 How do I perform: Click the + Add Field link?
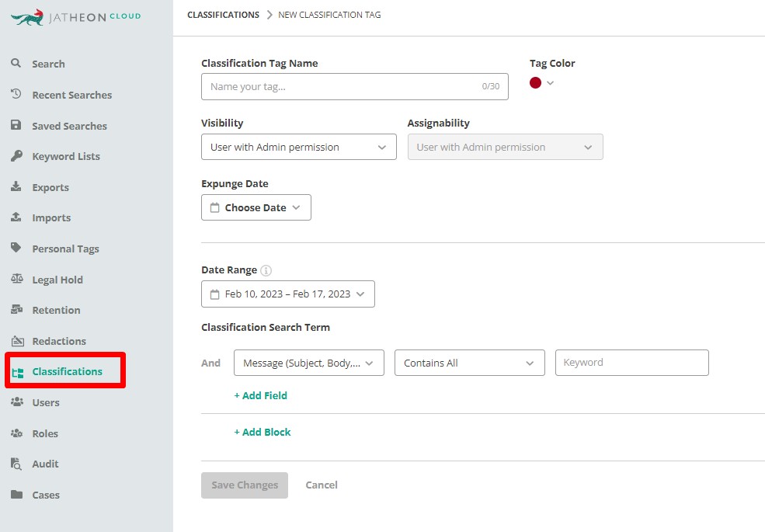pos(260,395)
